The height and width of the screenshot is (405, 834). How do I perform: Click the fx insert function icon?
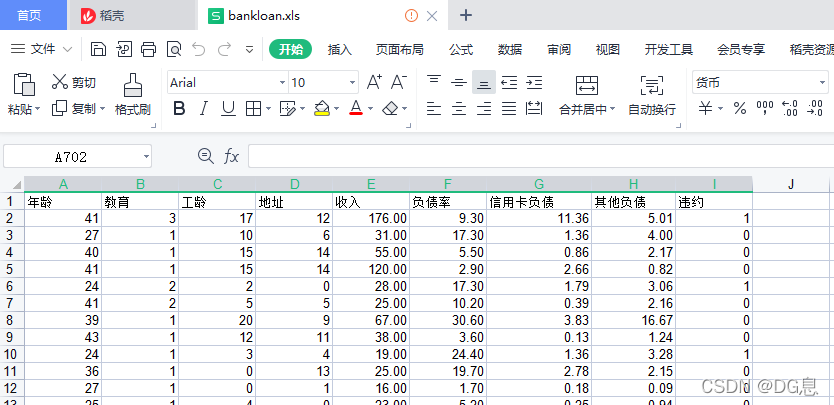tap(231, 156)
